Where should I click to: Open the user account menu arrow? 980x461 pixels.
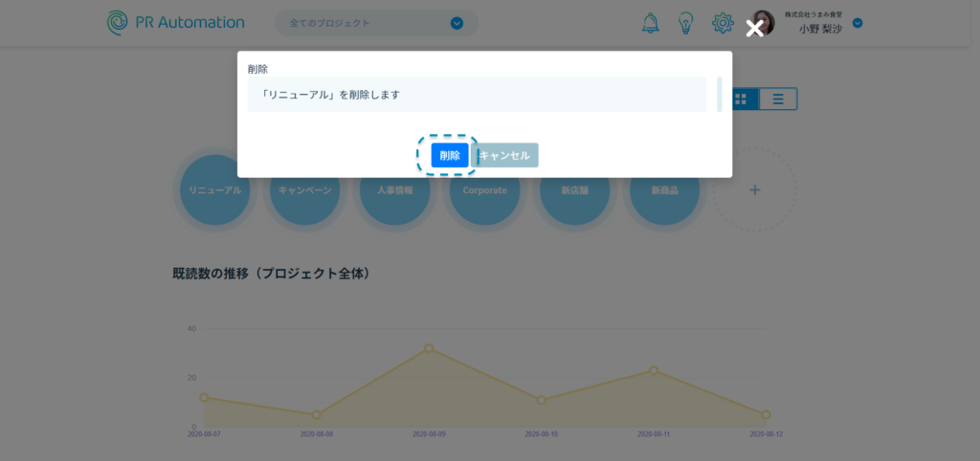click(857, 23)
